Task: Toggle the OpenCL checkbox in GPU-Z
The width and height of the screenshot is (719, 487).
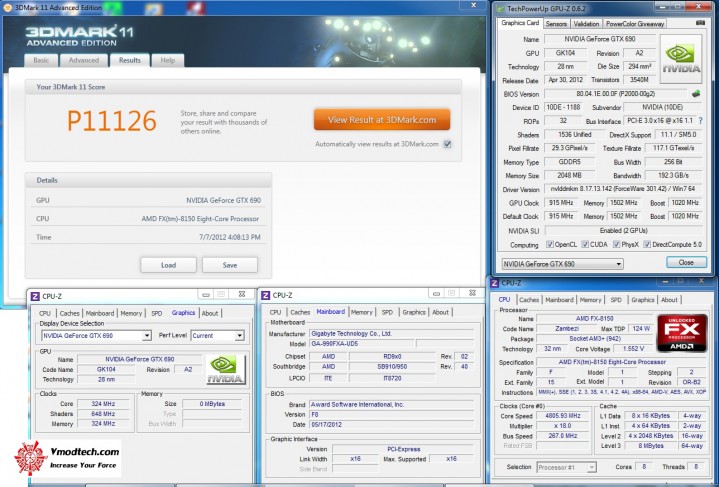Action: [x=549, y=244]
